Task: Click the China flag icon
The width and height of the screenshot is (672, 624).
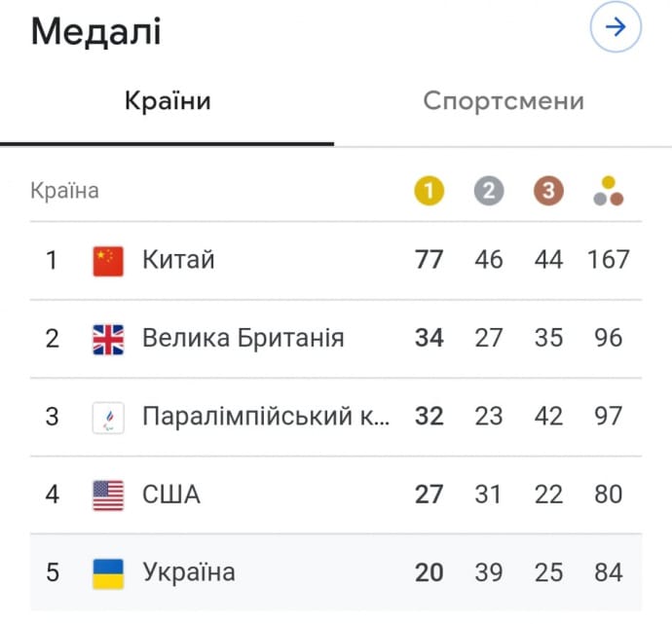Action: [108, 261]
